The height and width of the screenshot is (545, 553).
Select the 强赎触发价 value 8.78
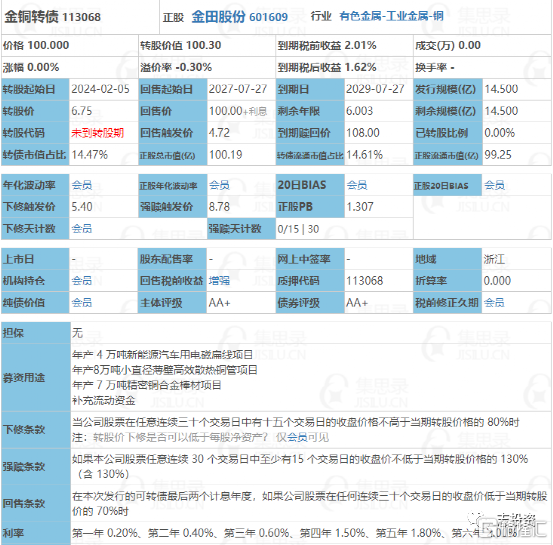[x=219, y=207]
